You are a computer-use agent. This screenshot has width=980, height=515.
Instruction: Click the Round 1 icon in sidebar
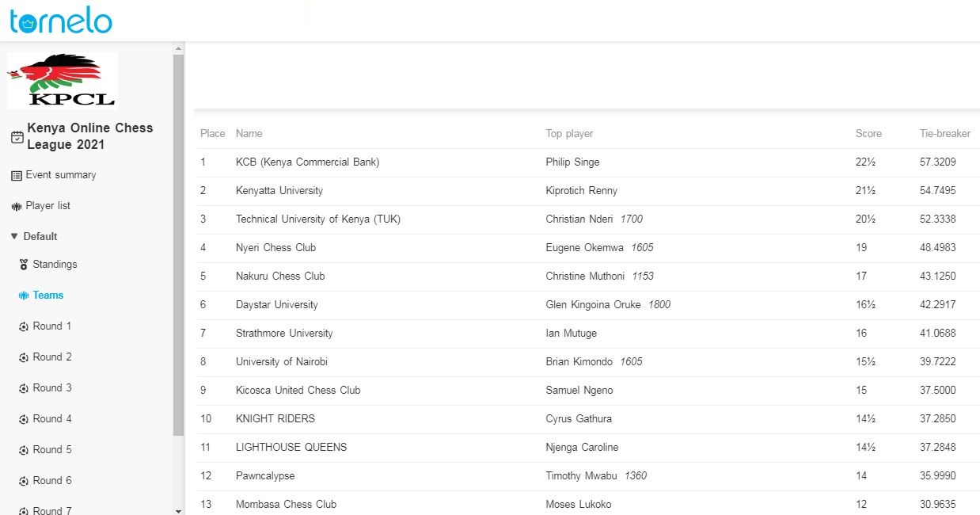(24, 326)
